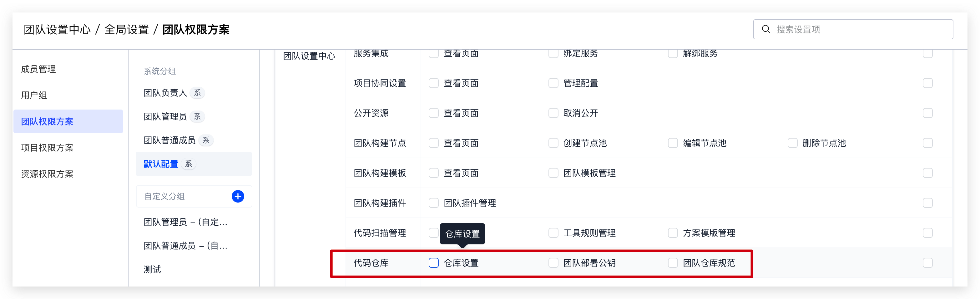Tick the 创建节点池 checkbox
The width and height of the screenshot is (980, 299).
pos(553,143)
